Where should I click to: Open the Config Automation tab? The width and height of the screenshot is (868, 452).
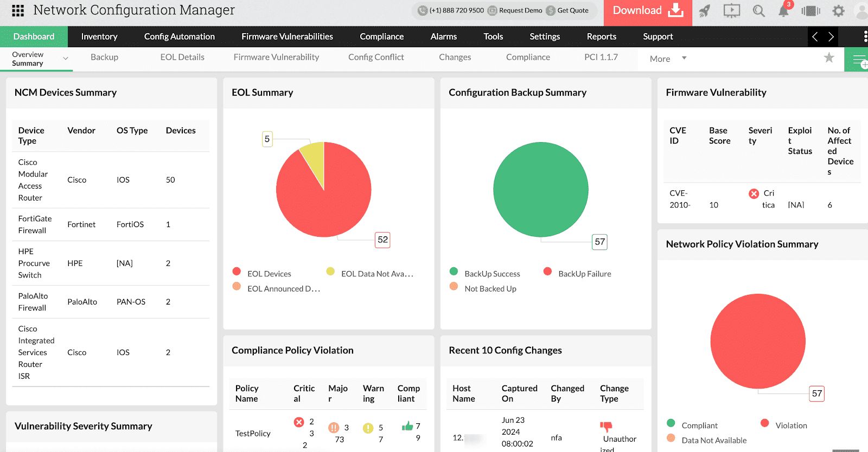[180, 36]
